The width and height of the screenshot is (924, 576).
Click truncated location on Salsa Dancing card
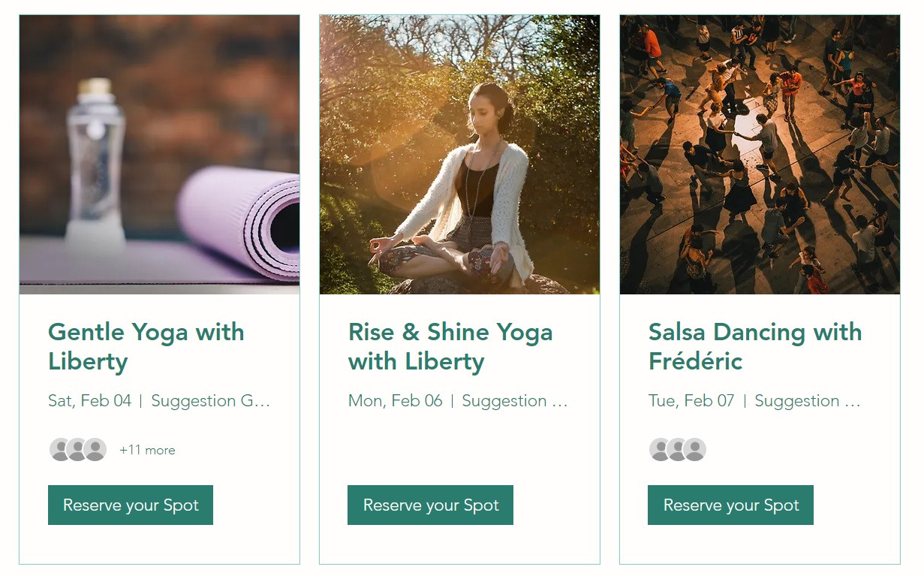click(807, 401)
